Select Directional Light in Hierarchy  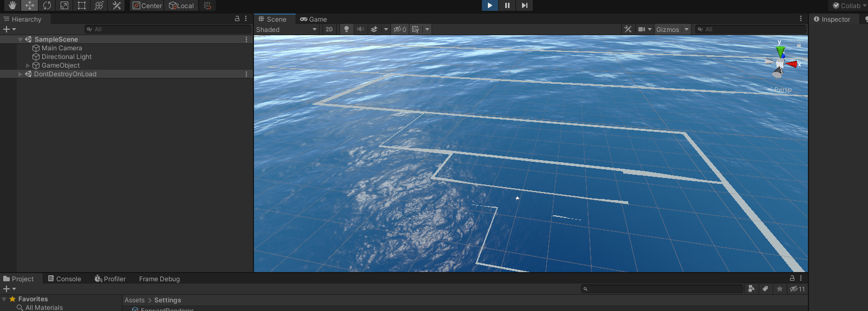[66, 57]
